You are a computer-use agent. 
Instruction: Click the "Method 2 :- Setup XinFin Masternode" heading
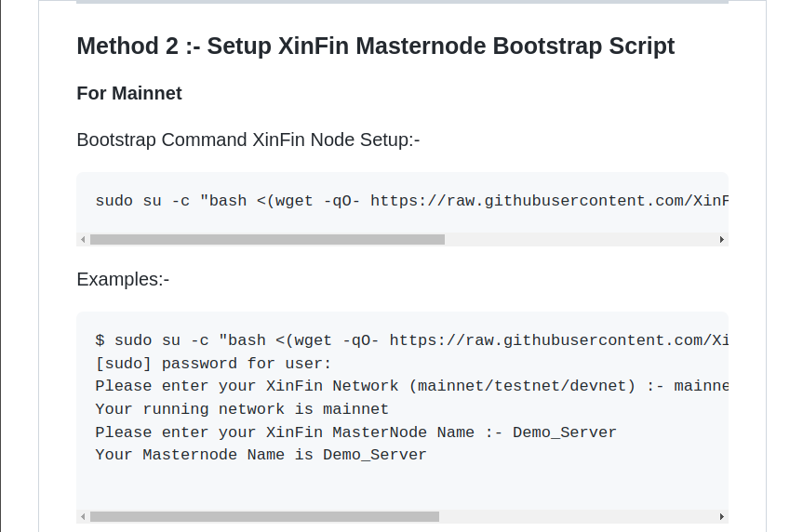[375, 46]
